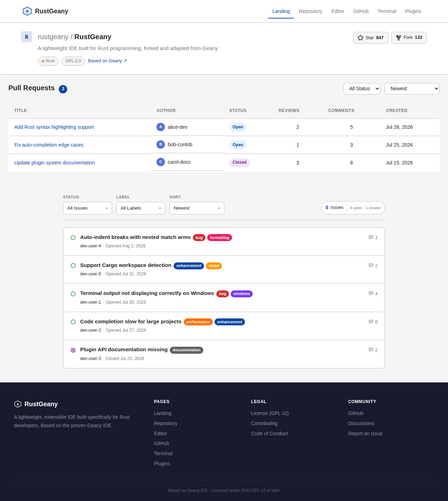Open the Based on Geany link
The height and width of the screenshot is (501, 448).
[x=107, y=61]
